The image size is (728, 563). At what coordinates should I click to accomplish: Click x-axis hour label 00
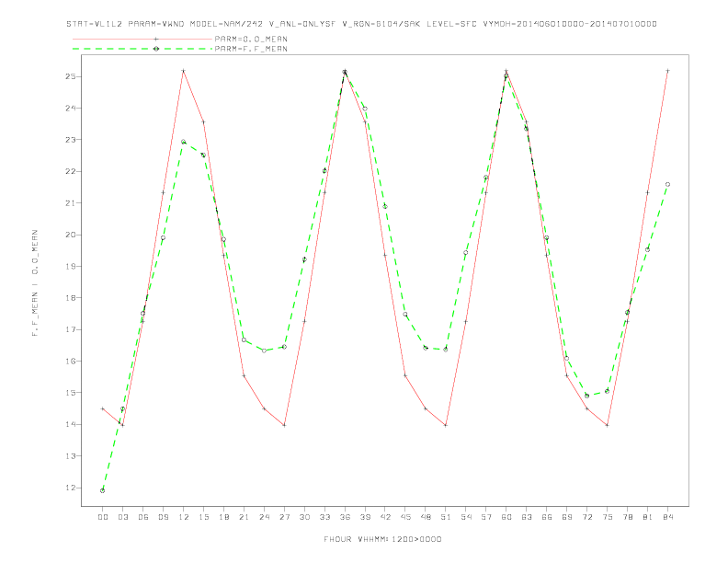point(103,517)
